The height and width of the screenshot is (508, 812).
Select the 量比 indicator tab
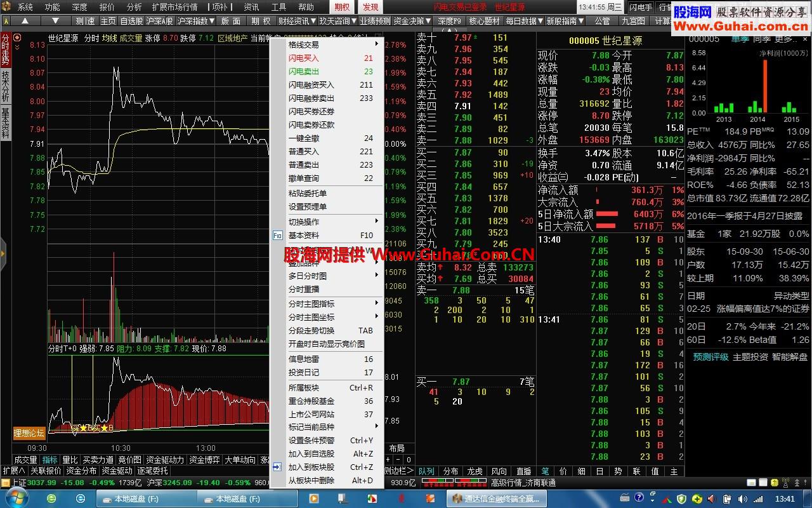[x=70, y=460]
